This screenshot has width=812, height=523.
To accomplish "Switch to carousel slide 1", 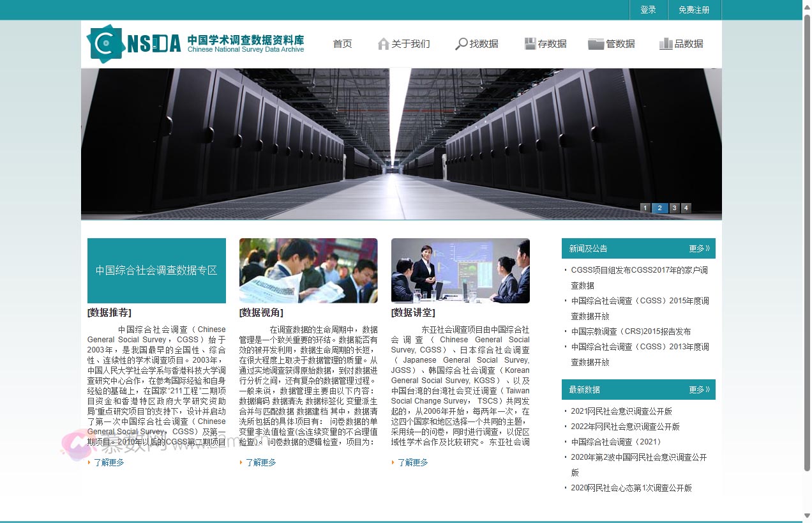I will click(645, 208).
